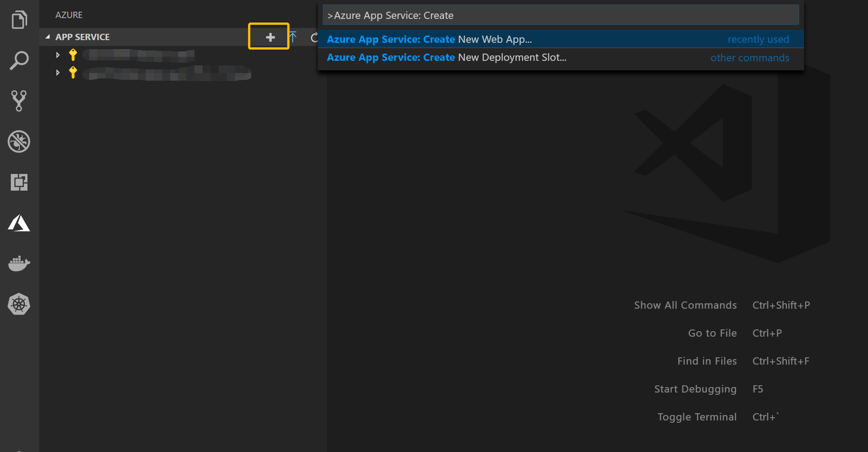Open the Extensions view
The height and width of the screenshot is (452, 868).
tap(18, 182)
